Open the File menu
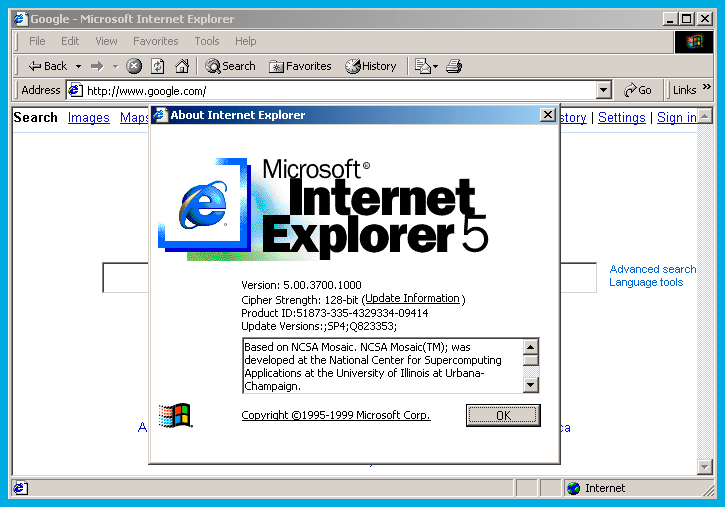The height and width of the screenshot is (507, 725). (37, 41)
